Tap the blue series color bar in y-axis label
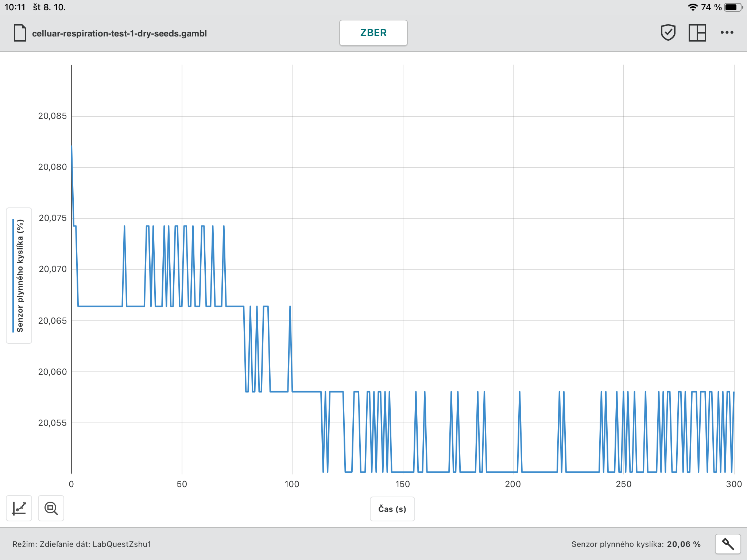Image resolution: width=747 pixels, height=560 pixels. [13, 276]
